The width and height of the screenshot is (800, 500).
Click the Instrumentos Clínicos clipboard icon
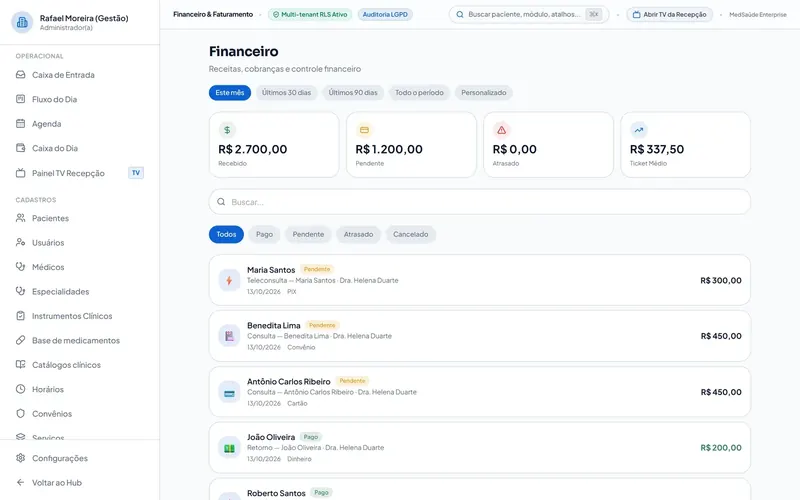point(20,316)
